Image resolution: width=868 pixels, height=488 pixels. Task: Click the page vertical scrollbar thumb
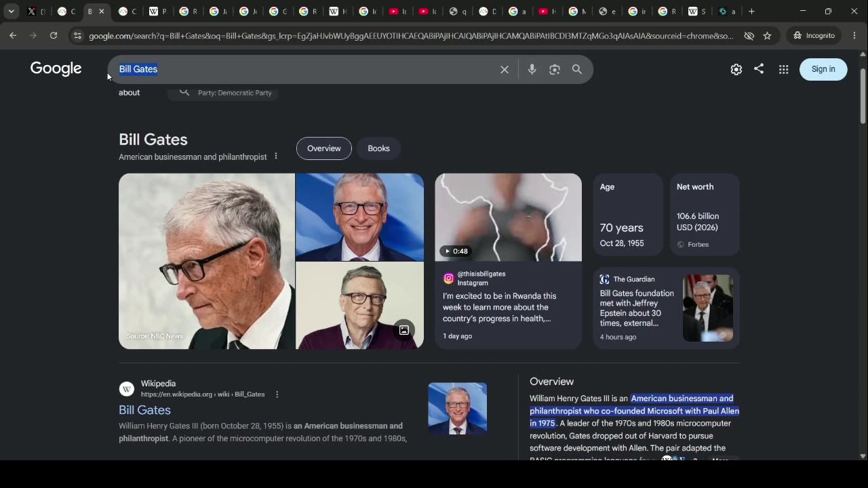(x=863, y=96)
